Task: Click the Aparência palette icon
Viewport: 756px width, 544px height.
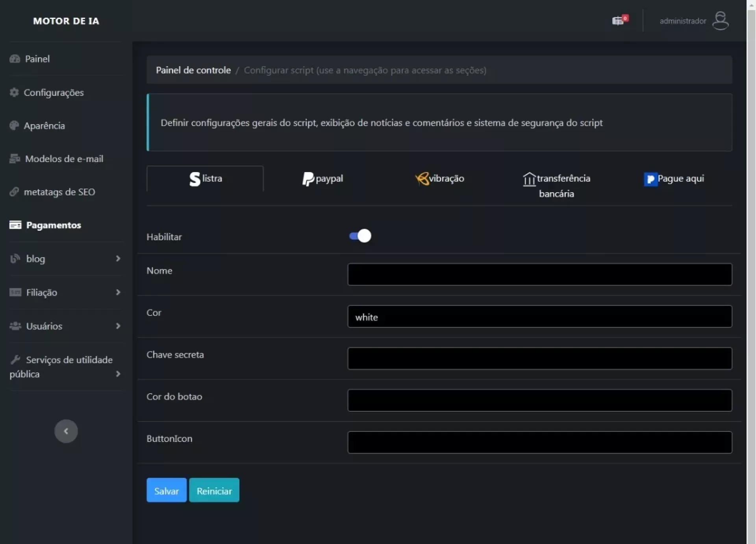Action: point(14,126)
